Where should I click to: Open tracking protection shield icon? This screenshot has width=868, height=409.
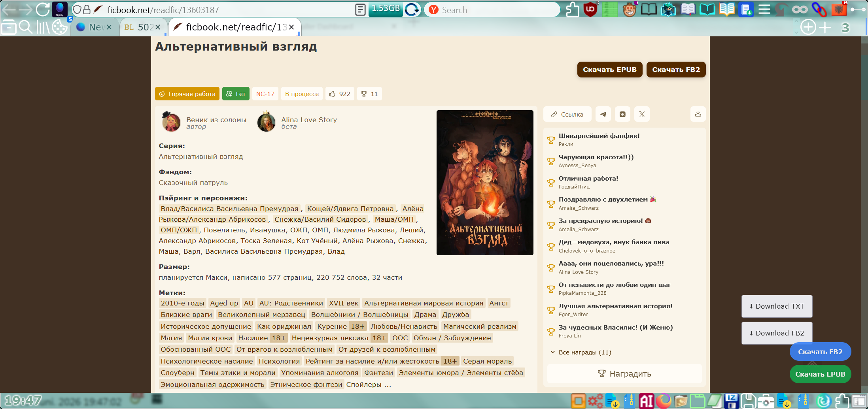click(77, 9)
